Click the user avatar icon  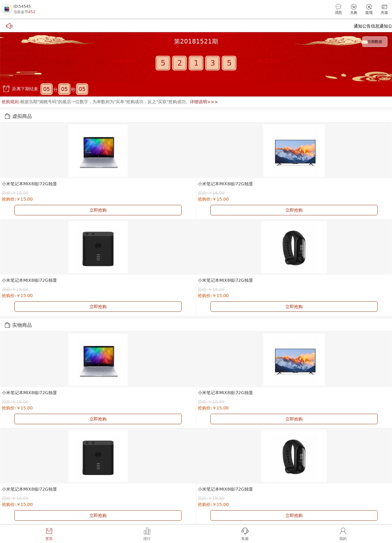tap(7, 9)
